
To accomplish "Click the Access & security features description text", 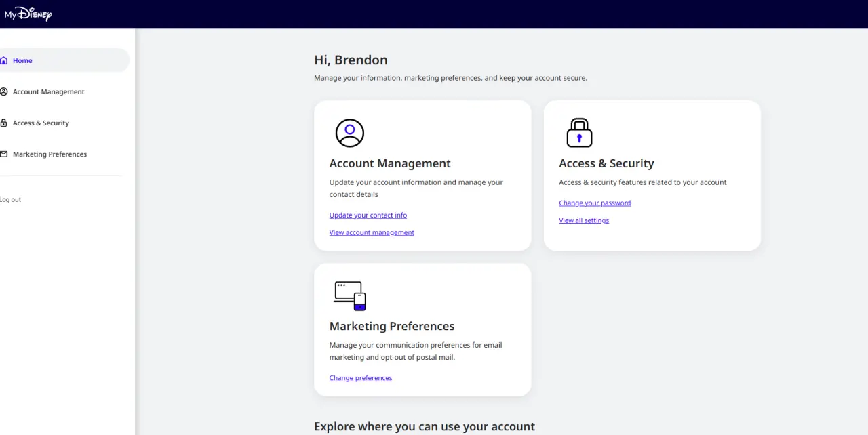I will click(643, 182).
